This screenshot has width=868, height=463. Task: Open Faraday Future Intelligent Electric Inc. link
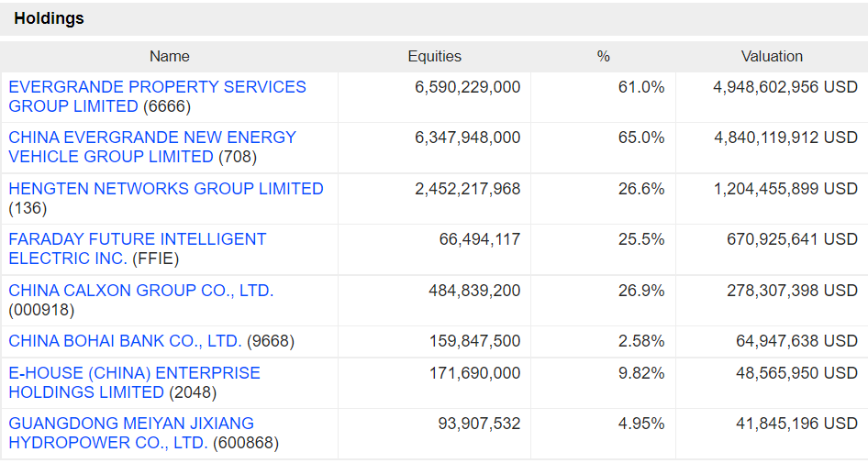click(138, 248)
